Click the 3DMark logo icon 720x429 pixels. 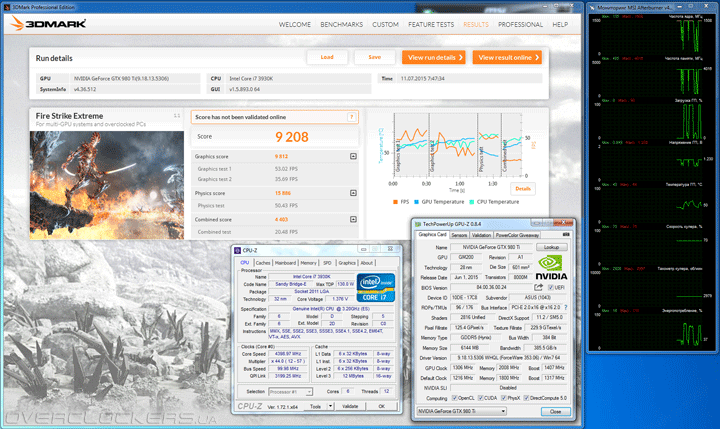point(17,23)
